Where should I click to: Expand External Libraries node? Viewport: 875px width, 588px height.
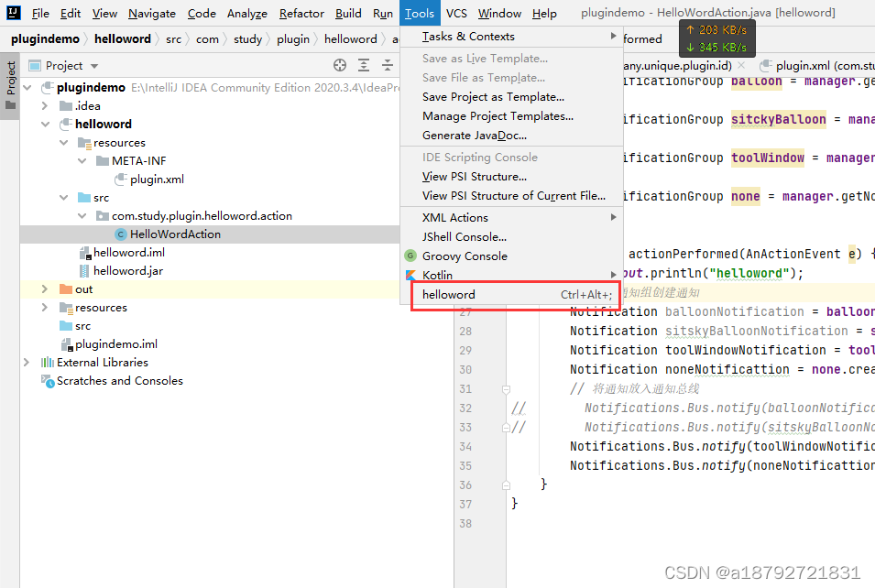(27, 363)
